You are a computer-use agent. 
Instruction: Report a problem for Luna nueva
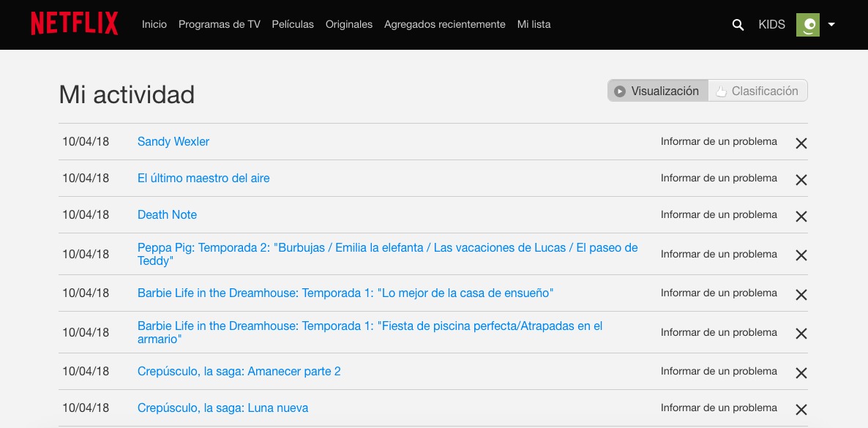(x=719, y=408)
